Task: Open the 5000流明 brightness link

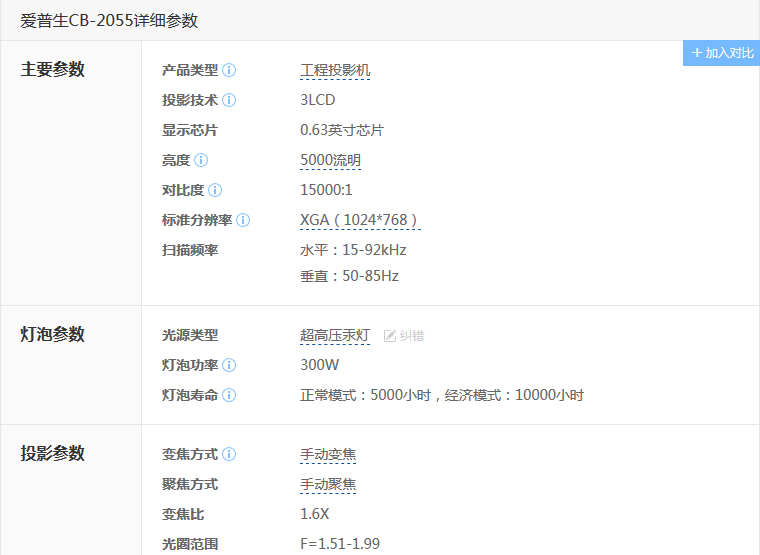Action: point(331,160)
